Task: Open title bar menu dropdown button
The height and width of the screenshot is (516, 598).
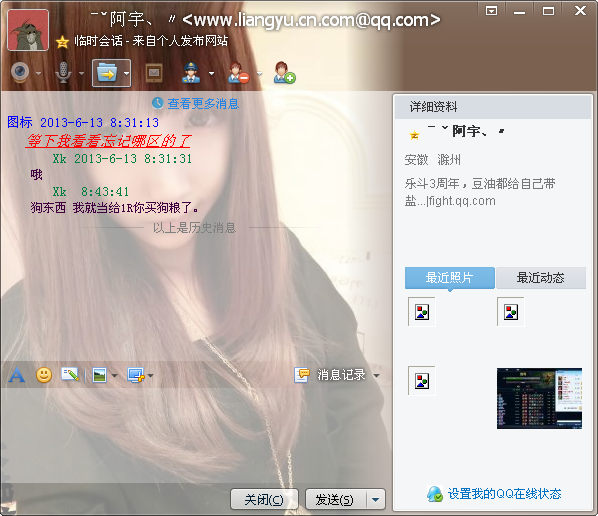Action: [492, 11]
